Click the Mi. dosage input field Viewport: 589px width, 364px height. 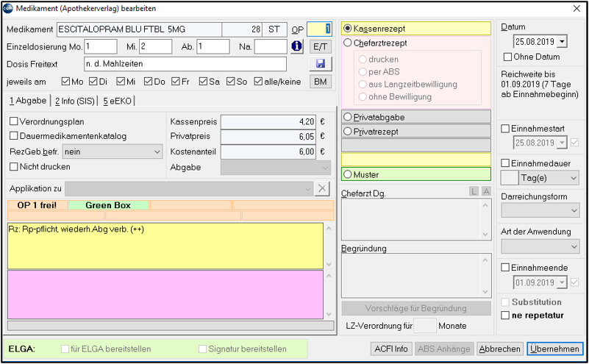coord(155,46)
